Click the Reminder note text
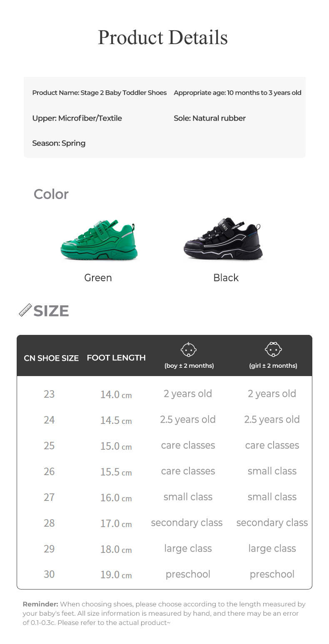The width and height of the screenshot is (329, 644). (164, 613)
